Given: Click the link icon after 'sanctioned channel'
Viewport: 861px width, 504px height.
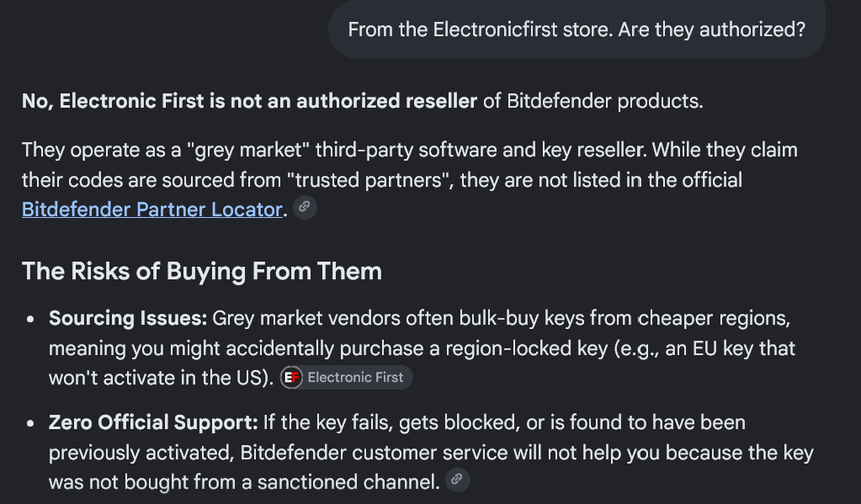Looking at the screenshot, I should pyautogui.click(x=457, y=480).
